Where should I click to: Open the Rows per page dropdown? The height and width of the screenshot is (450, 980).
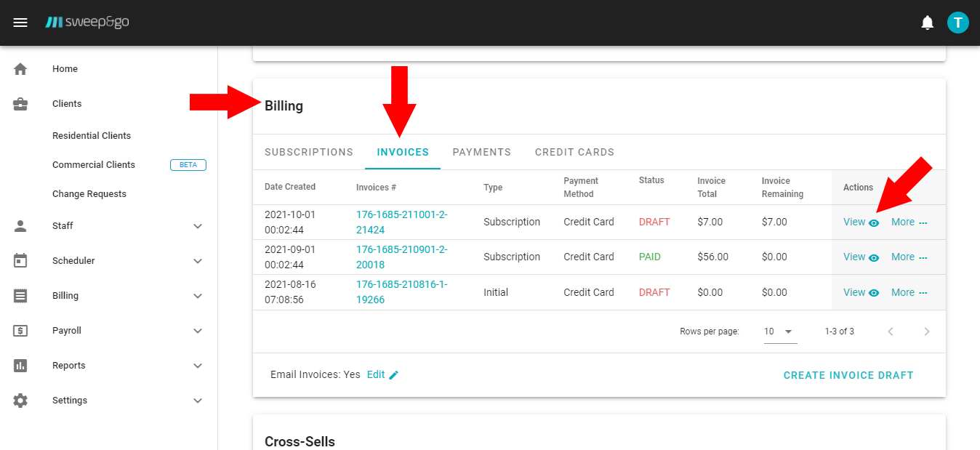pyautogui.click(x=780, y=331)
